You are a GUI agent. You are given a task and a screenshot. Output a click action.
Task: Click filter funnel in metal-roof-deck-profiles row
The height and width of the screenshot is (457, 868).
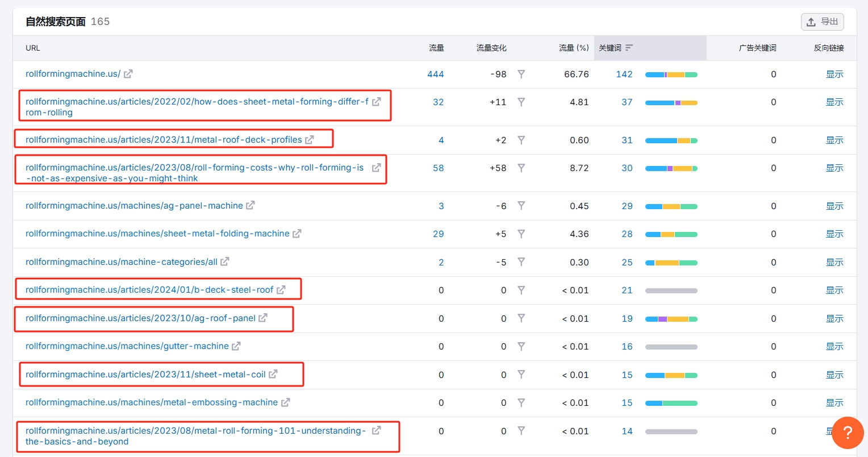(521, 140)
